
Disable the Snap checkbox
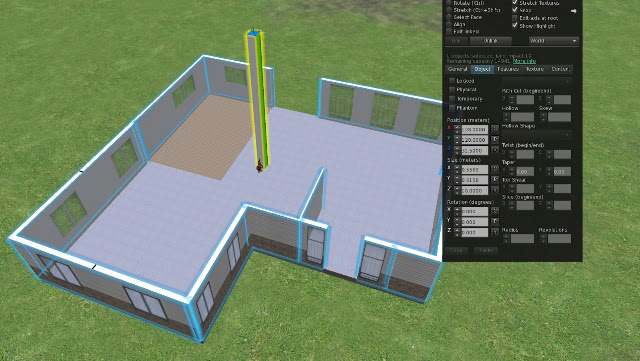tap(515, 10)
